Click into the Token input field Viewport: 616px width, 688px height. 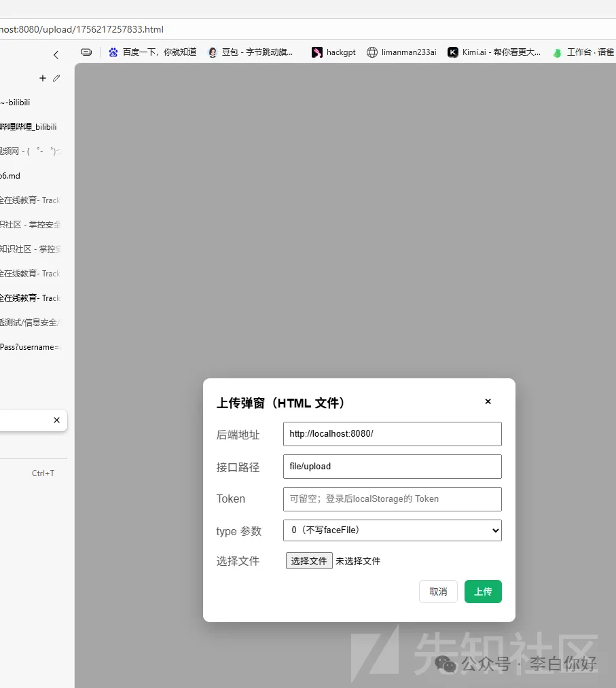(x=392, y=499)
